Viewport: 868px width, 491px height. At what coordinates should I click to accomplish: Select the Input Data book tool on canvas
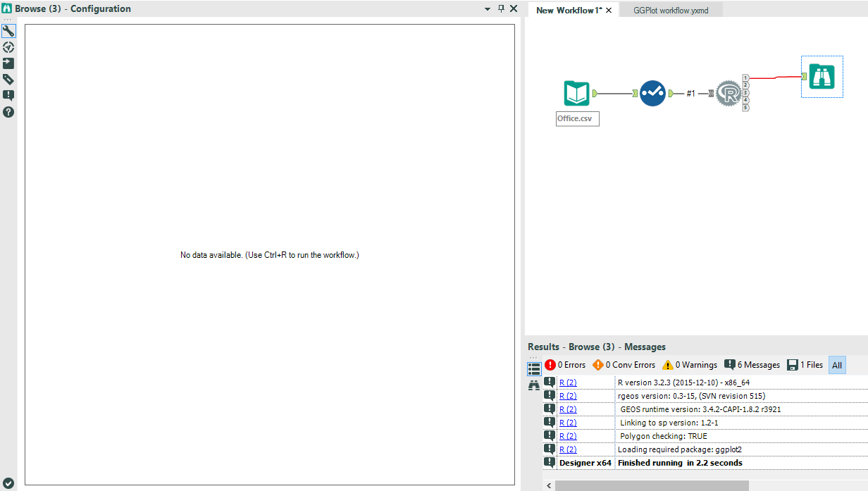(x=577, y=93)
